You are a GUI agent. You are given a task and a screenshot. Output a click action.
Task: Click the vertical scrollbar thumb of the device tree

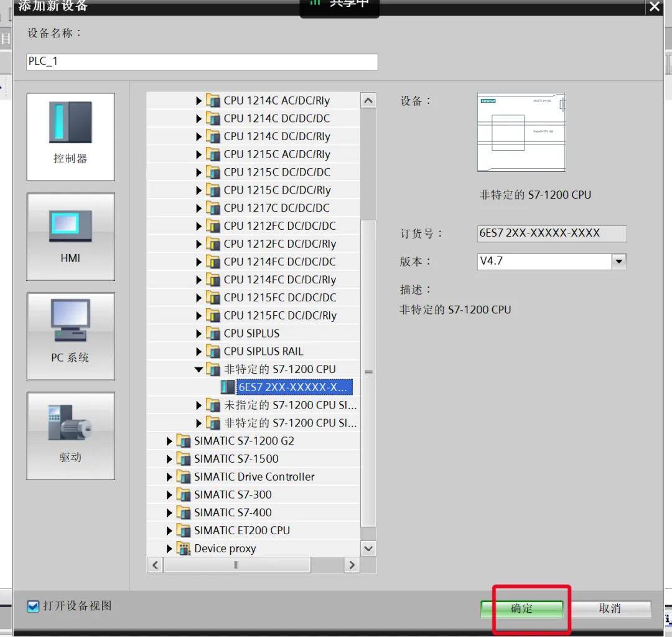pyautogui.click(x=368, y=373)
